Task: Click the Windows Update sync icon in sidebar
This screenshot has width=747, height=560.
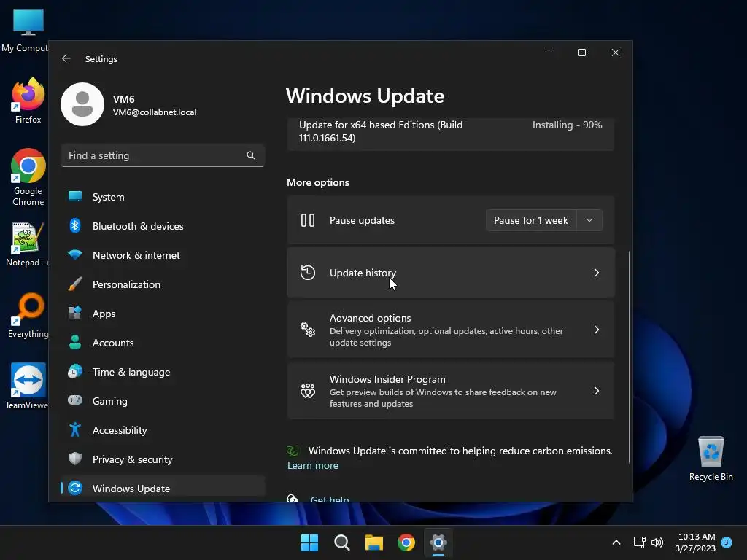Action: click(x=75, y=488)
